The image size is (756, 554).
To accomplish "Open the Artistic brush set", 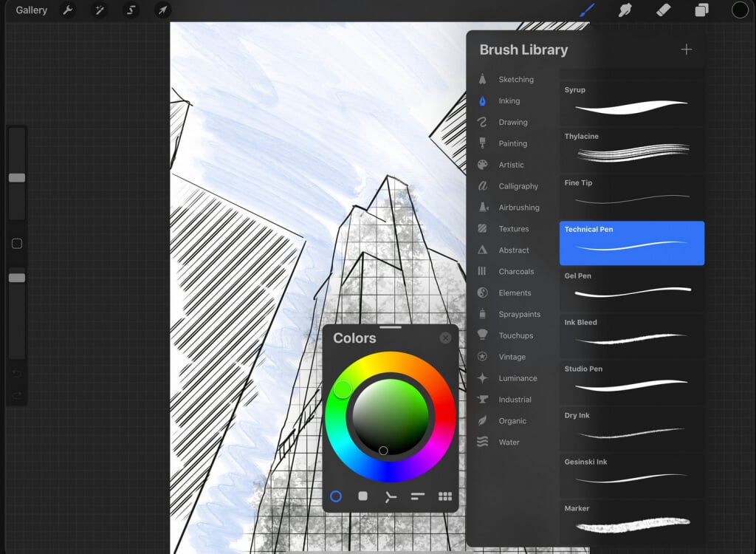I will click(x=512, y=165).
